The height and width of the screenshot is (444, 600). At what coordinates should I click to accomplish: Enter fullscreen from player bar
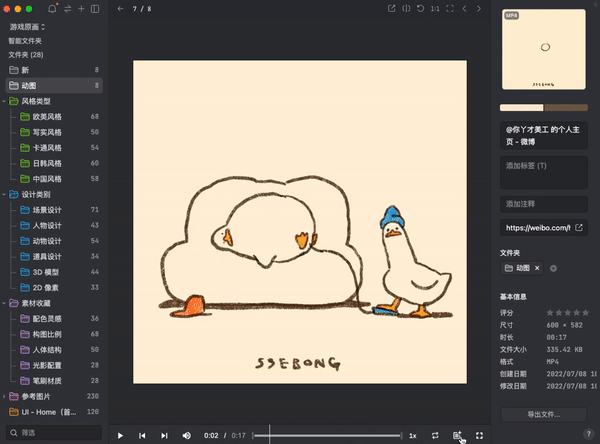point(479,436)
